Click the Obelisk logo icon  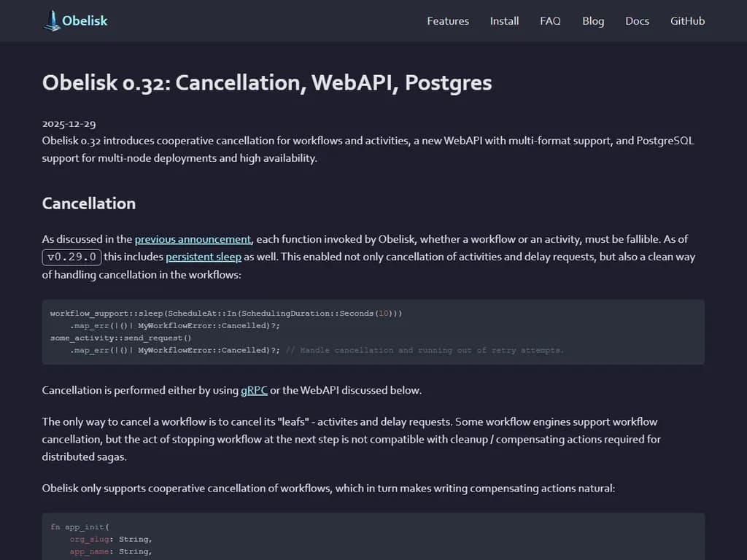click(x=53, y=20)
